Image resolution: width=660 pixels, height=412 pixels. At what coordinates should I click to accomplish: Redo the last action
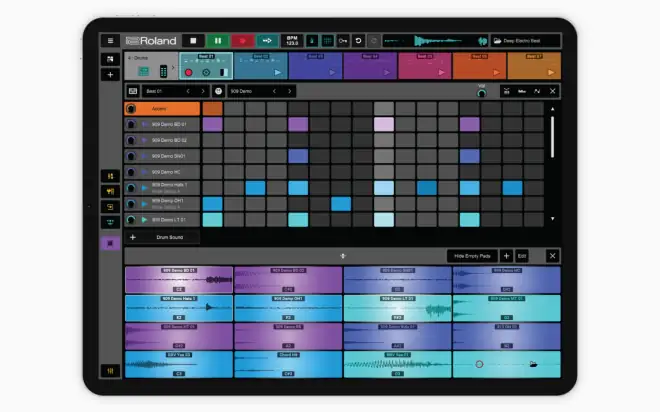pyautogui.click(x=373, y=41)
